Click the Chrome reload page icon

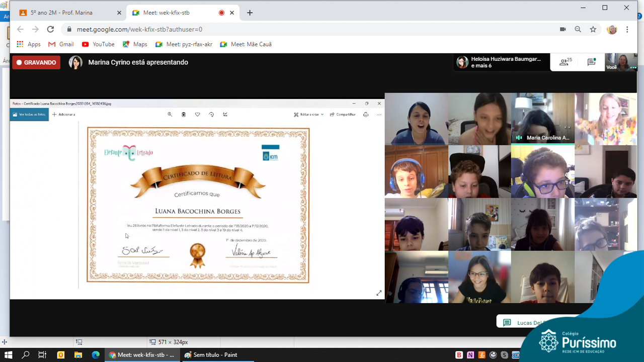(x=50, y=30)
